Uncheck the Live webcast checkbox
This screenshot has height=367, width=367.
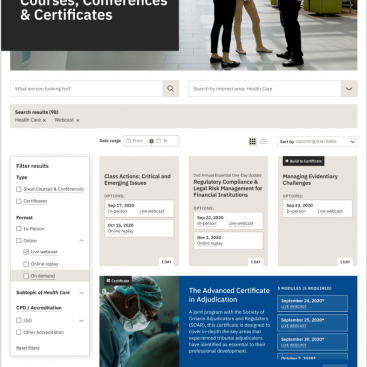(x=26, y=252)
